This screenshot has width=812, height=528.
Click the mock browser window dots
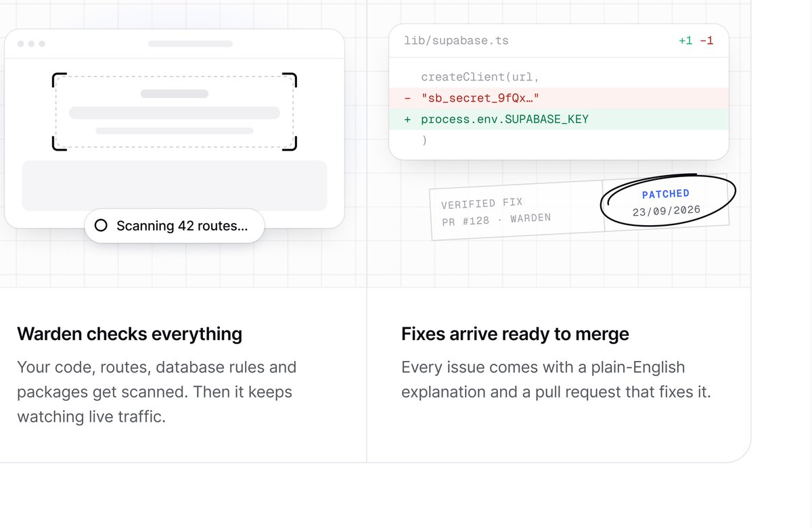31,44
